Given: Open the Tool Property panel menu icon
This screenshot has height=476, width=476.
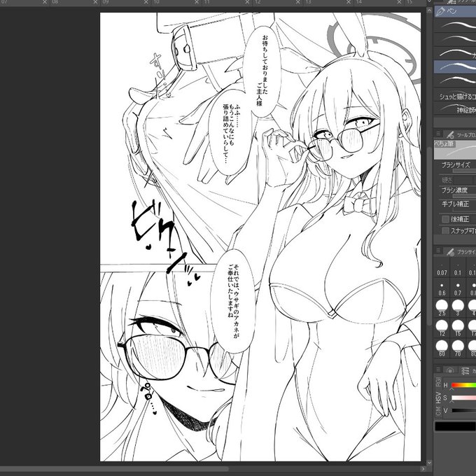Looking at the screenshot, I should pyautogui.click(x=438, y=134).
